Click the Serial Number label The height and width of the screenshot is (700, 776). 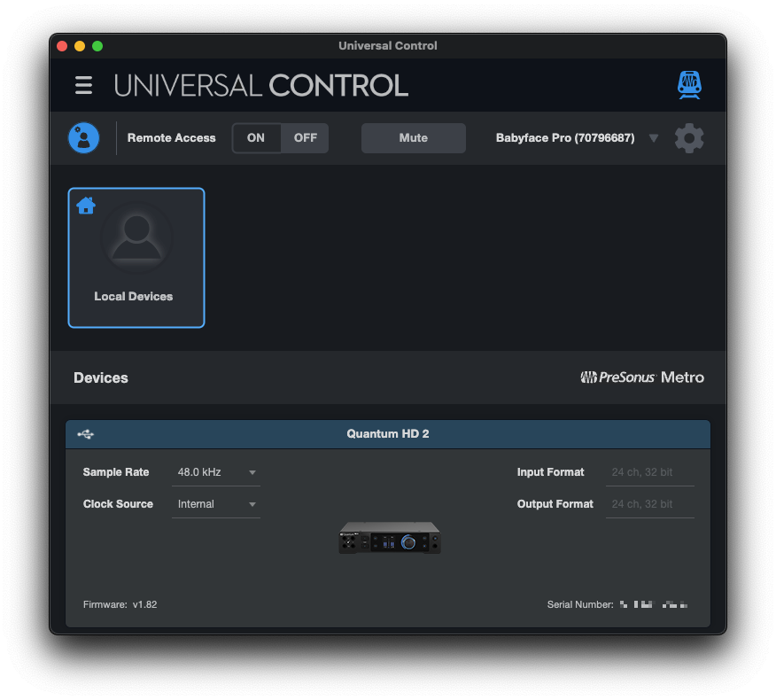pos(580,604)
